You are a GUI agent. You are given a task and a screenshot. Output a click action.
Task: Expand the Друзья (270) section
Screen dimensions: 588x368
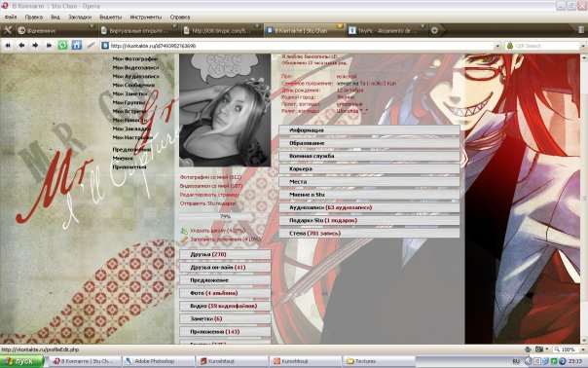pos(225,254)
